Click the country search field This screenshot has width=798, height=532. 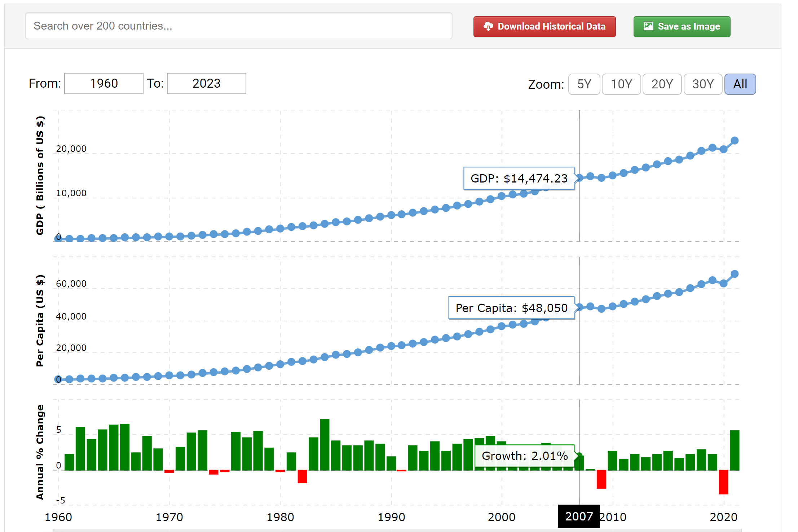tap(238, 26)
